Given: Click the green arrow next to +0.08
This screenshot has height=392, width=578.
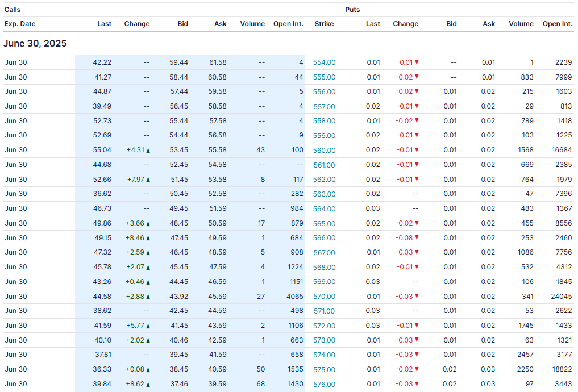Looking at the screenshot, I should (148, 369).
